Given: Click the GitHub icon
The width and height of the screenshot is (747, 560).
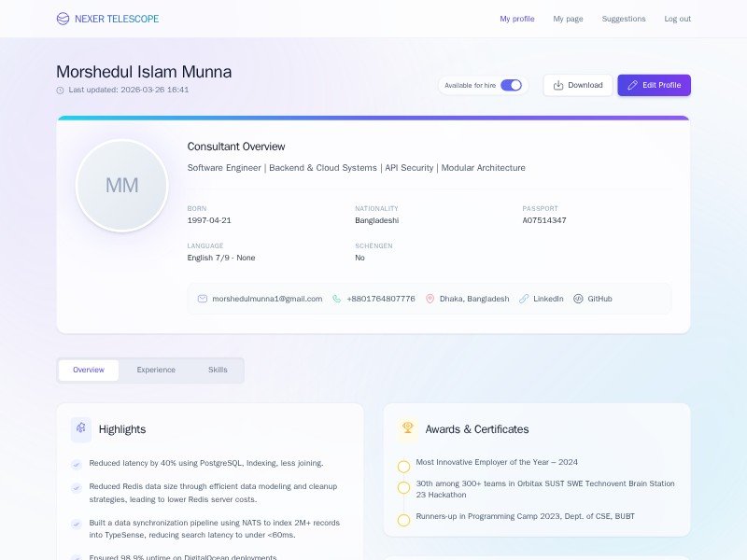Looking at the screenshot, I should tap(578, 299).
